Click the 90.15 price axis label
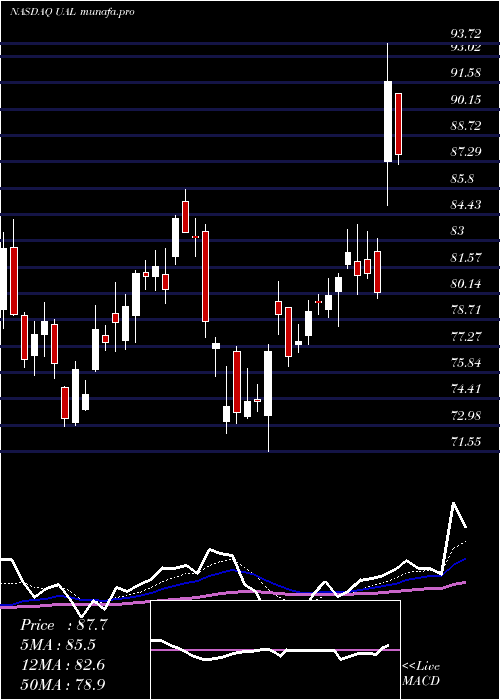 coord(466,99)
